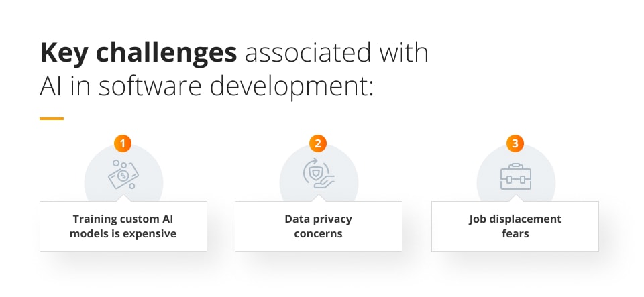Click the briefcase job icon
Screen dimensions: 644x297
click(x=515, y=177)
